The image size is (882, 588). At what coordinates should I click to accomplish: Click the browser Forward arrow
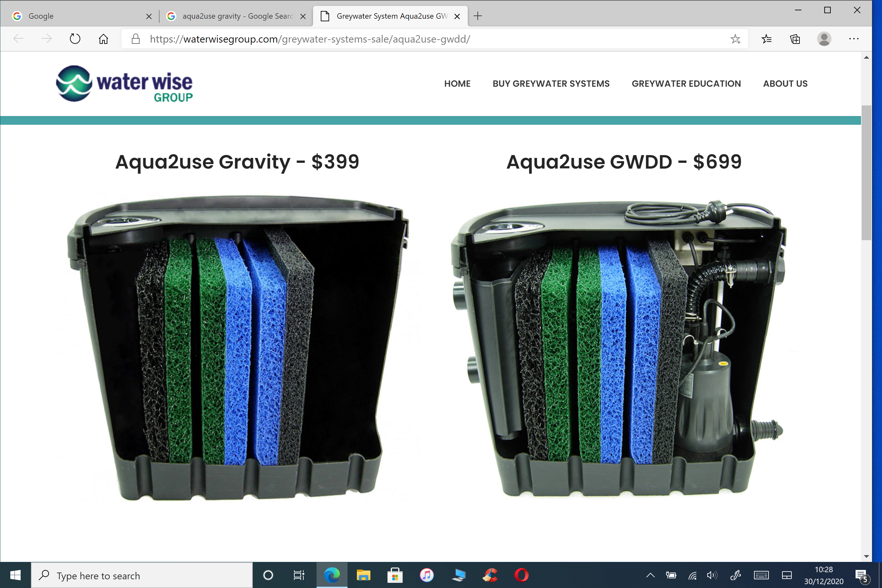coord(46,39)
